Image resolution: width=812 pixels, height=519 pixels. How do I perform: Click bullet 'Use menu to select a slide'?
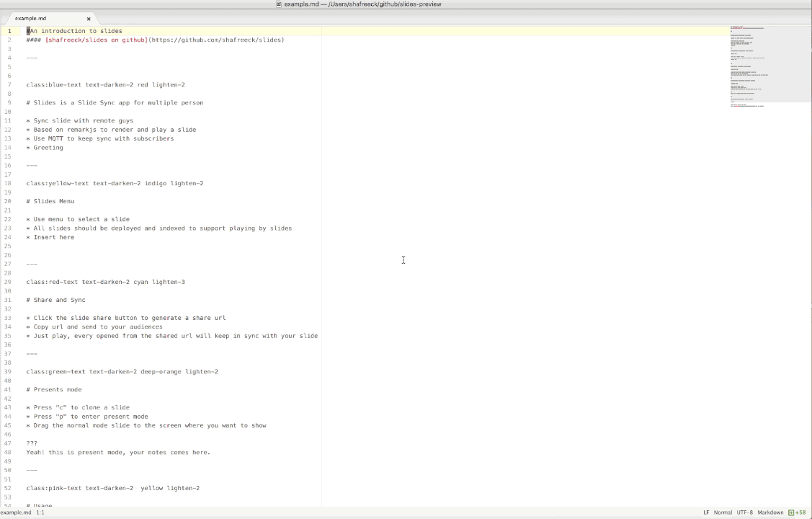click(x=78, y=219)
